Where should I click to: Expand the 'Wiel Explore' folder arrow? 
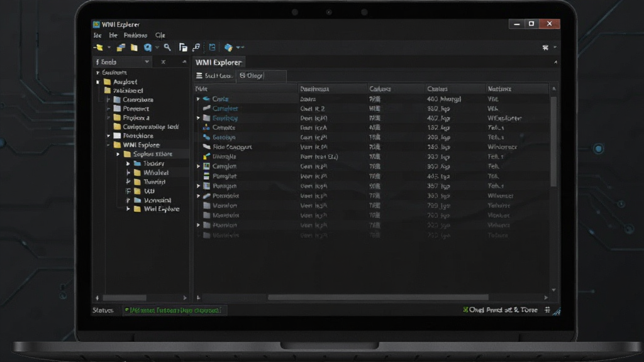[128, 209]
